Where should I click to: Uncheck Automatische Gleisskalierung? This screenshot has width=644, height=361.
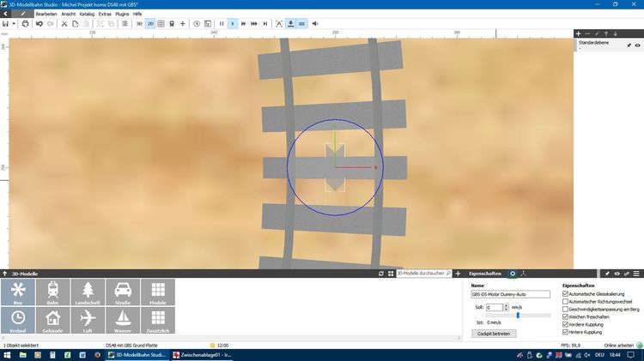[565, 294]
